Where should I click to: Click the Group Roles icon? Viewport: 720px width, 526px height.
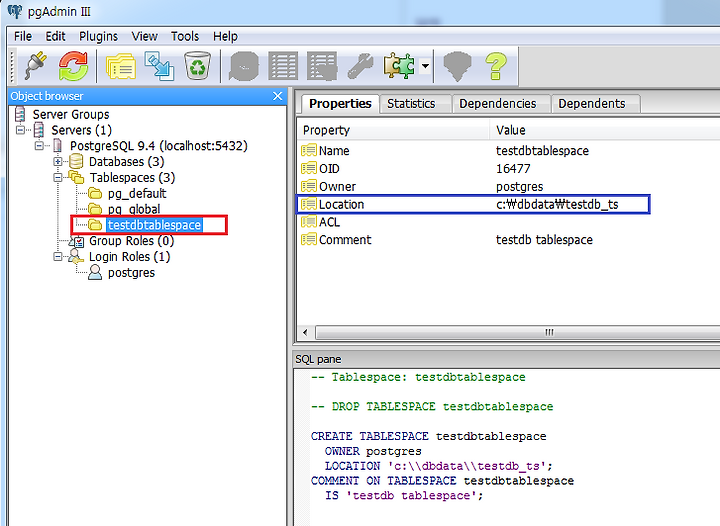click(x=77, y=241)
